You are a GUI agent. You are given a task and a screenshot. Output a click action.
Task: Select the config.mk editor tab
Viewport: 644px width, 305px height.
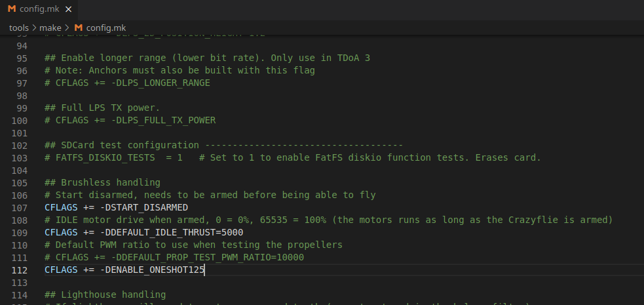pyautogui.click(x=39, y=9)
